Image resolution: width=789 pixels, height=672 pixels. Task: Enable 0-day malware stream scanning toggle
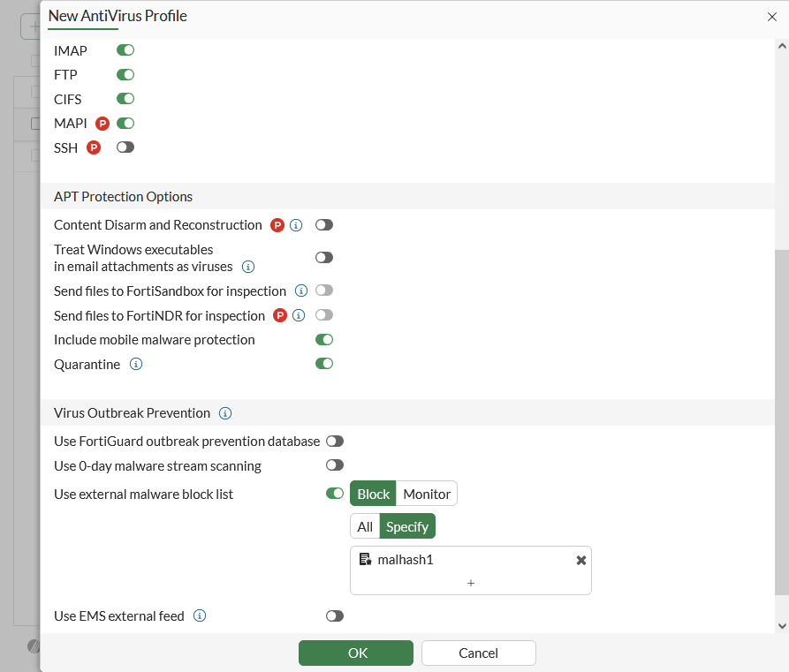point(335,465)
